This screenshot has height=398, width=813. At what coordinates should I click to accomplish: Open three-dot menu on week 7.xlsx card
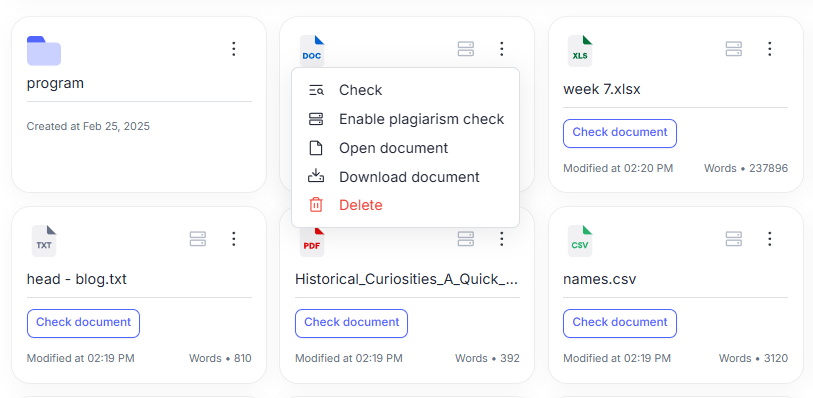[769, 49]
